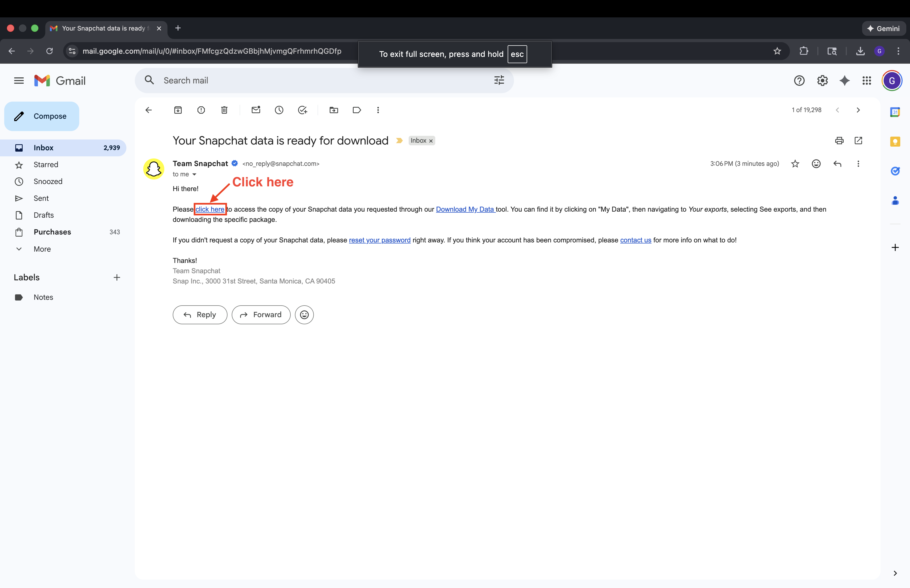Open search options in the search bar
Viewport: 910px width, 588px height.
click(499, 80)
